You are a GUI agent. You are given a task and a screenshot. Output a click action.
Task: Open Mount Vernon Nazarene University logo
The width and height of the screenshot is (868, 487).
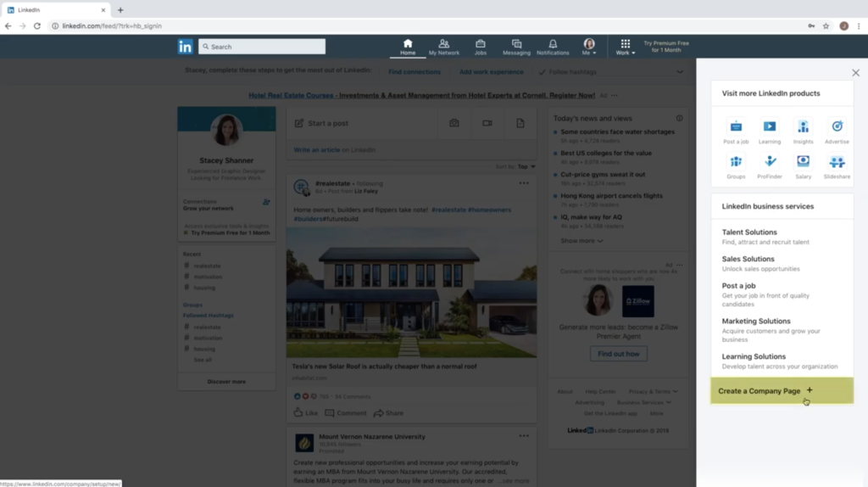click(x=304, y=443)
